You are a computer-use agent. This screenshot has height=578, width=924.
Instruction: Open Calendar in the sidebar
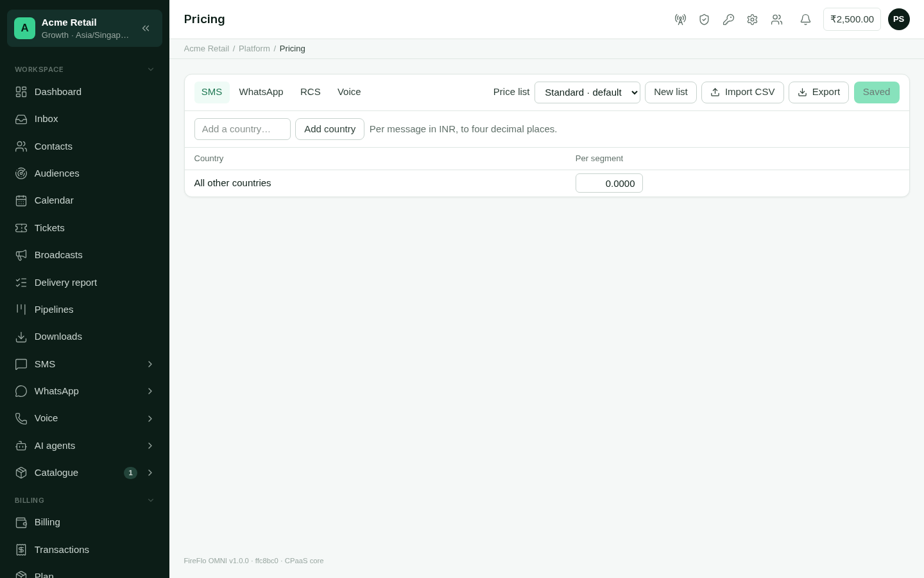[x=85, y=200]
